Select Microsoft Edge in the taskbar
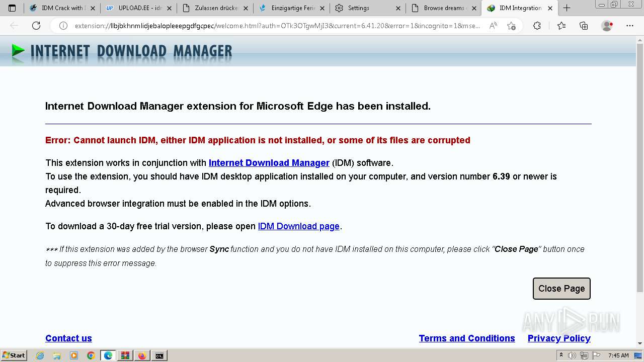Viewport: 644px width, 362px height. 108,355
